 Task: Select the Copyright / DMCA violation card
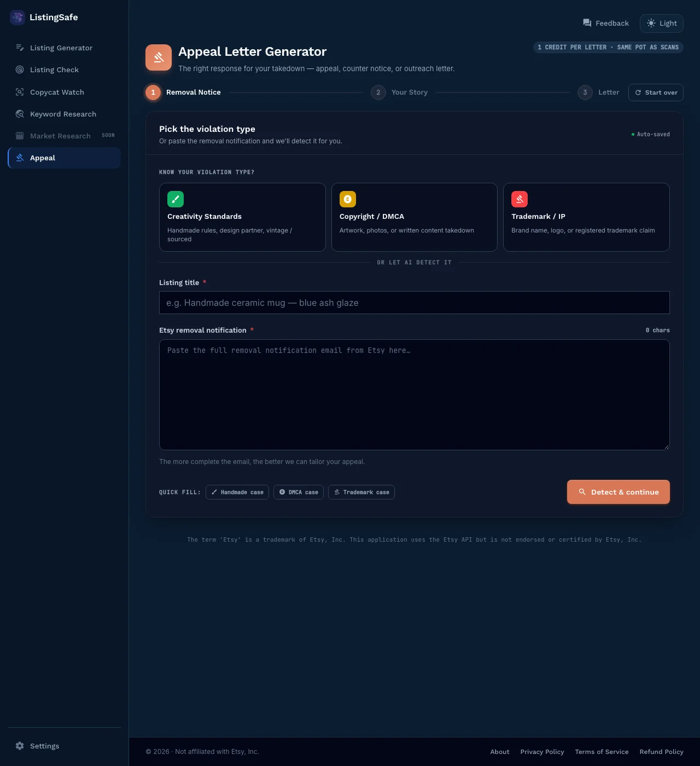tap(415, 217)
